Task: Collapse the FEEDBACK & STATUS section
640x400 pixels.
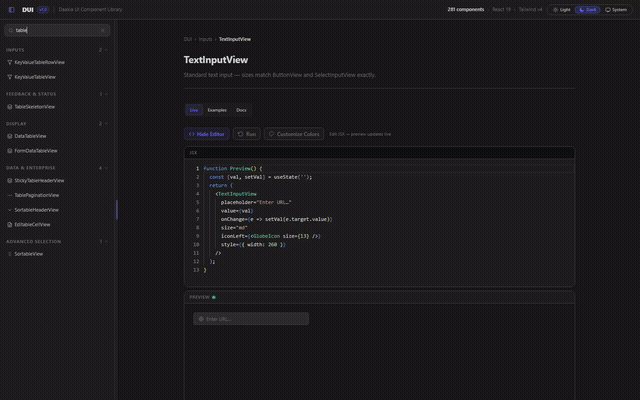Action: 106,94
